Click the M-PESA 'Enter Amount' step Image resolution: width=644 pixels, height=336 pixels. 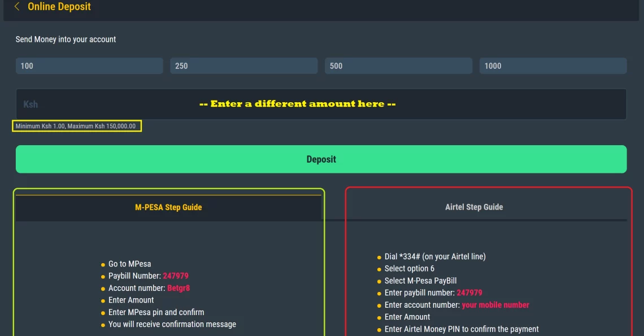pos(131,300)
